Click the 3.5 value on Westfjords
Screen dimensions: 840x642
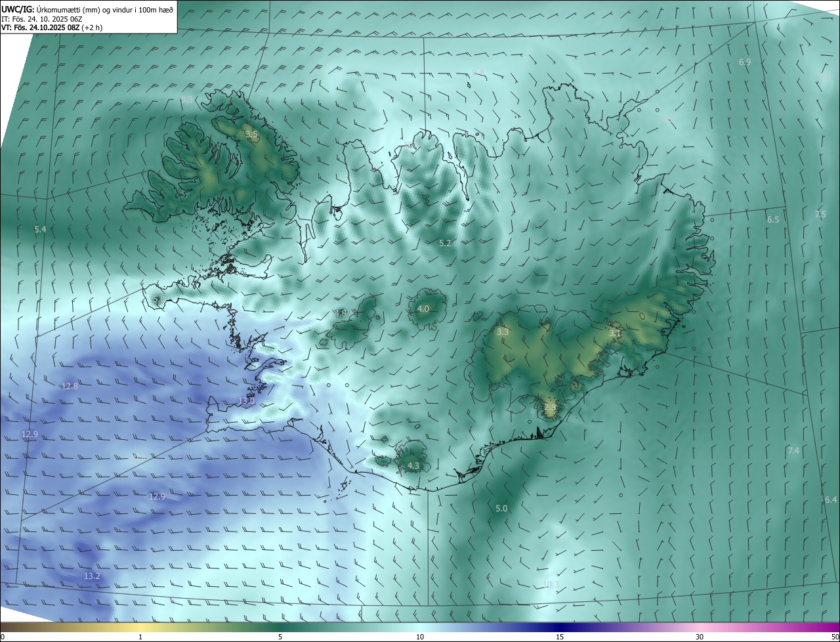(x=251, y=134)
